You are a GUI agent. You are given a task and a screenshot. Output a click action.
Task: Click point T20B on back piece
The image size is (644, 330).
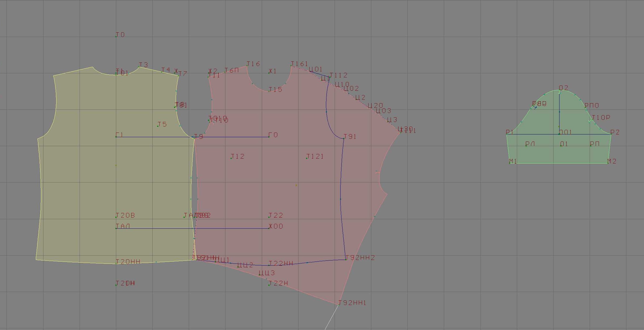116,217
